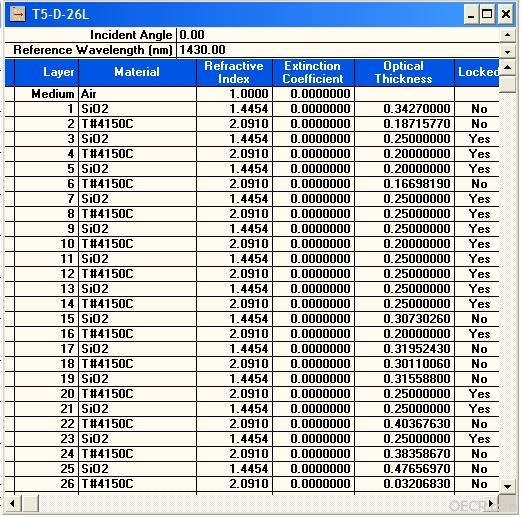The width and height of the screenshot is (522, 517).
Task: Select material T#4150C in layer 20
Action: (x=137, y=394)
